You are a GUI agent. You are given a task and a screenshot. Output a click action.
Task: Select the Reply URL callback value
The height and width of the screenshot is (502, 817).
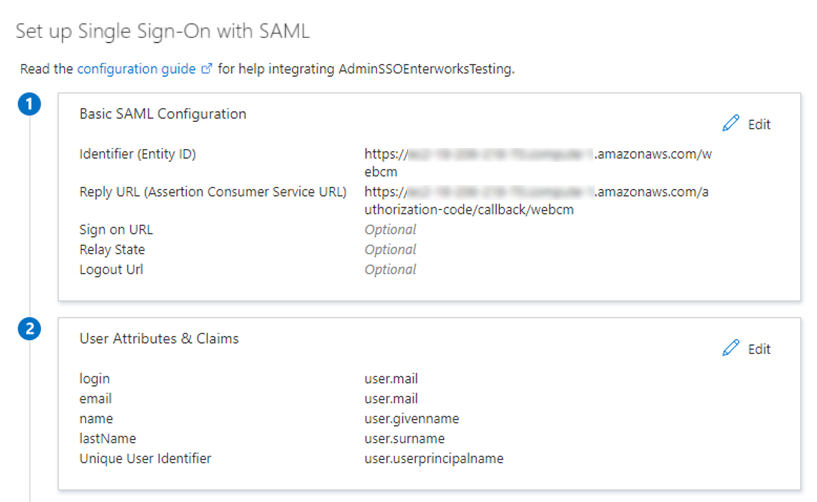pyautogui.click(x=540, y=200)
